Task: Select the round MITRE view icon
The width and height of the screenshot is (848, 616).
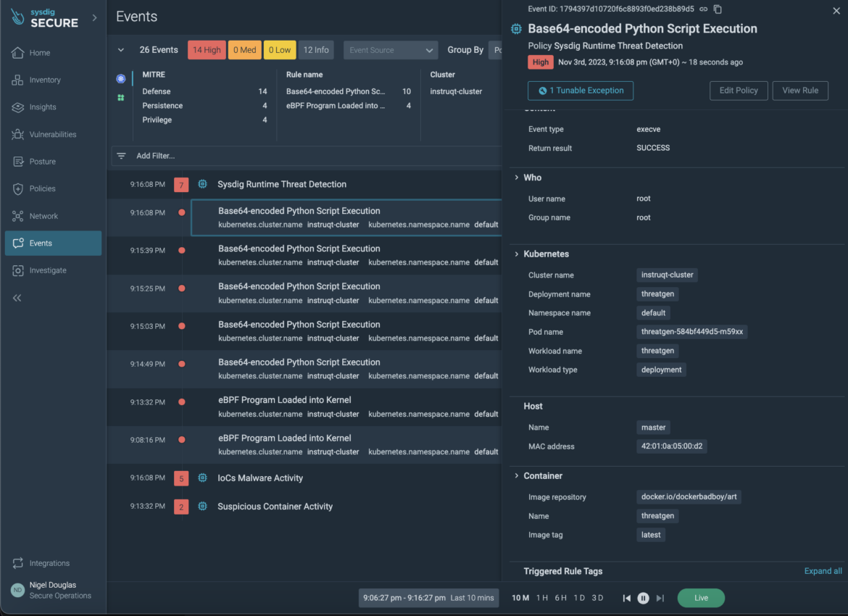Action: pos(120,79)
